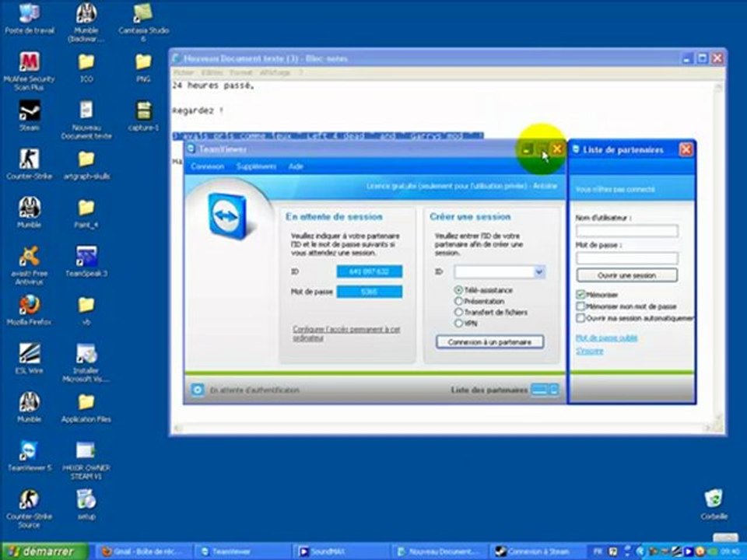Click the session ID value field
747x560 pixels.
pyautogui.click(x=369, y=271)
